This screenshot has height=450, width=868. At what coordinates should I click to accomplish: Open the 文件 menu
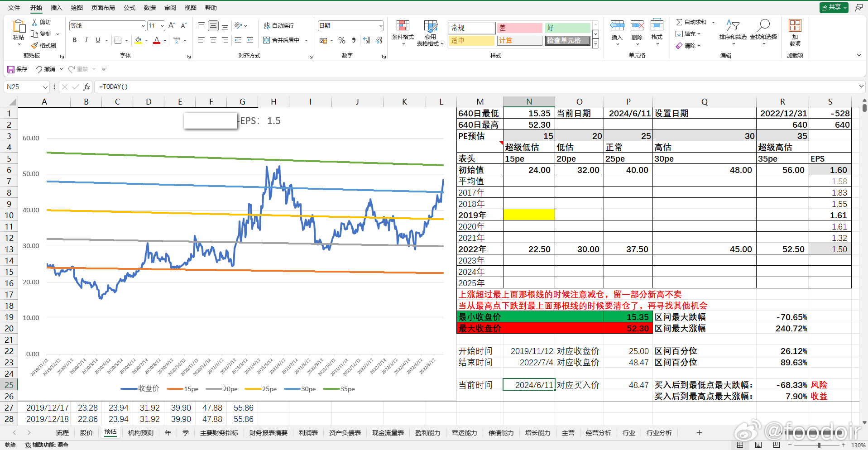point(14,8)
